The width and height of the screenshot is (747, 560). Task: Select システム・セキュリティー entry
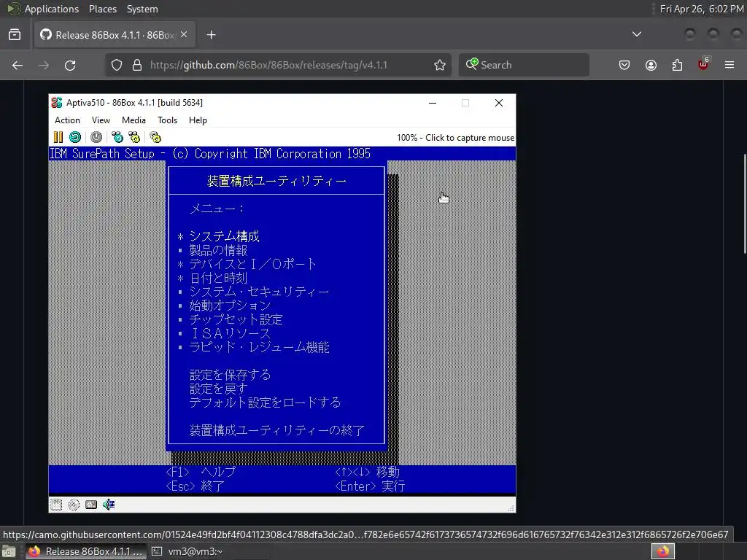pos(259,292)
